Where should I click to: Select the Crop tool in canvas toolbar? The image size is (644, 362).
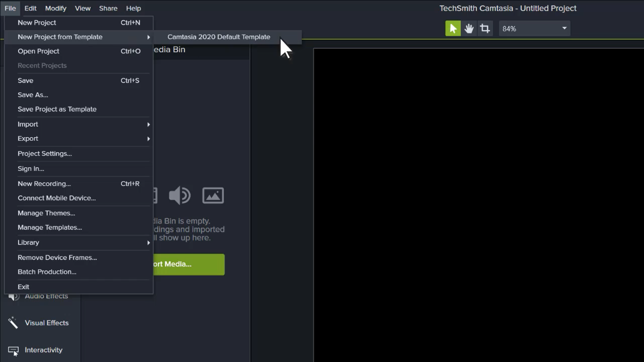pos(485,29)
